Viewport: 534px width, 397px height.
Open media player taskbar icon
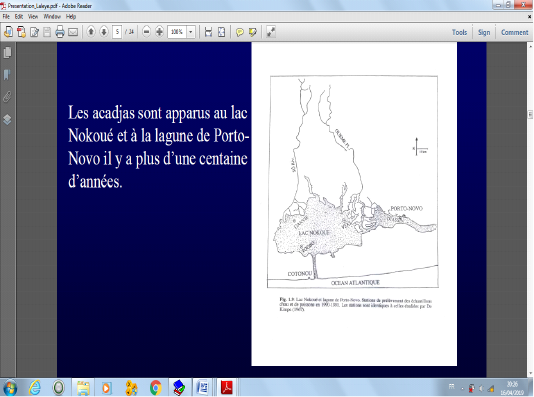point(106,388)
